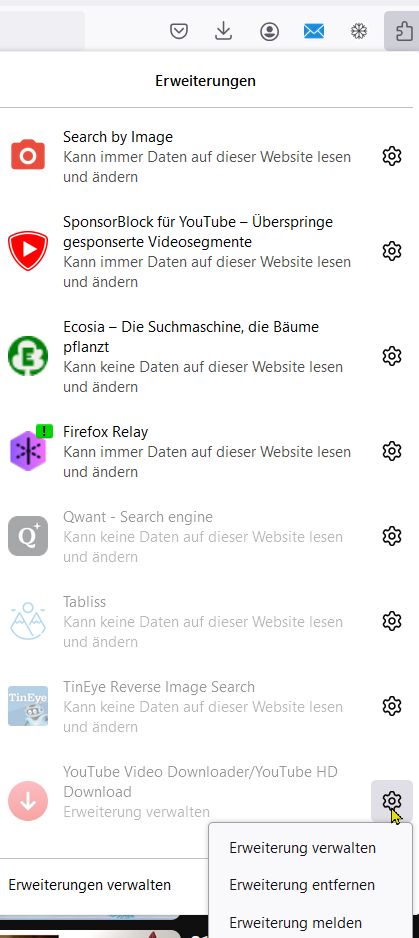Screen dimensions: 419x938
Task: Open the Firefox account profile icon
Action: (x=269, y=31)
